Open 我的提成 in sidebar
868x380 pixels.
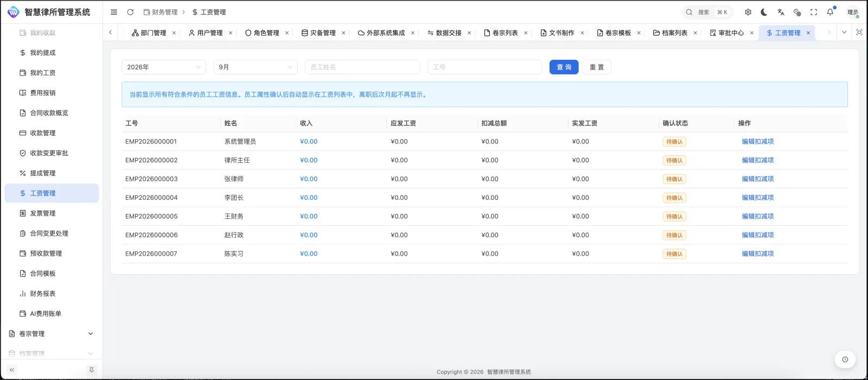coord(52,53)
